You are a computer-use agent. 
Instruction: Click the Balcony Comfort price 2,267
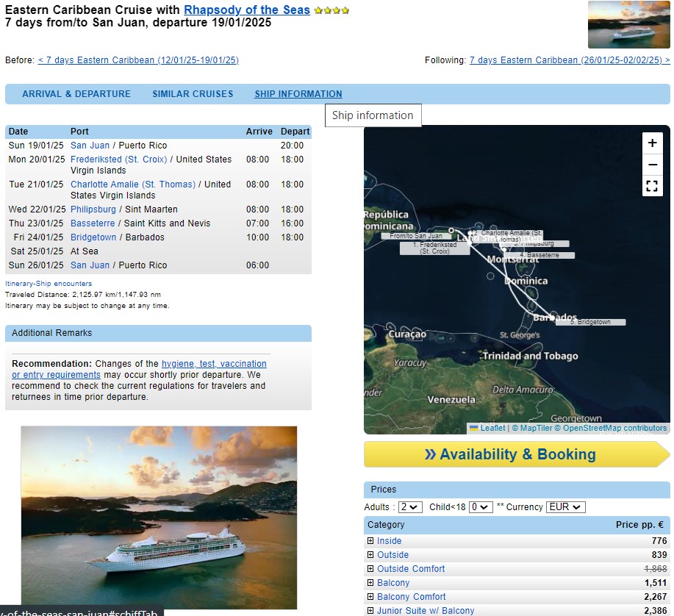656,597
